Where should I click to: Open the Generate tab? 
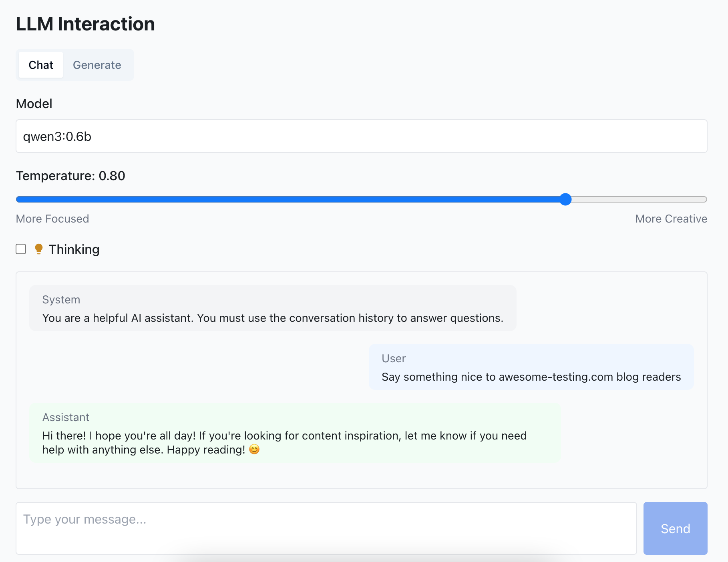click(x=97, y=65)
